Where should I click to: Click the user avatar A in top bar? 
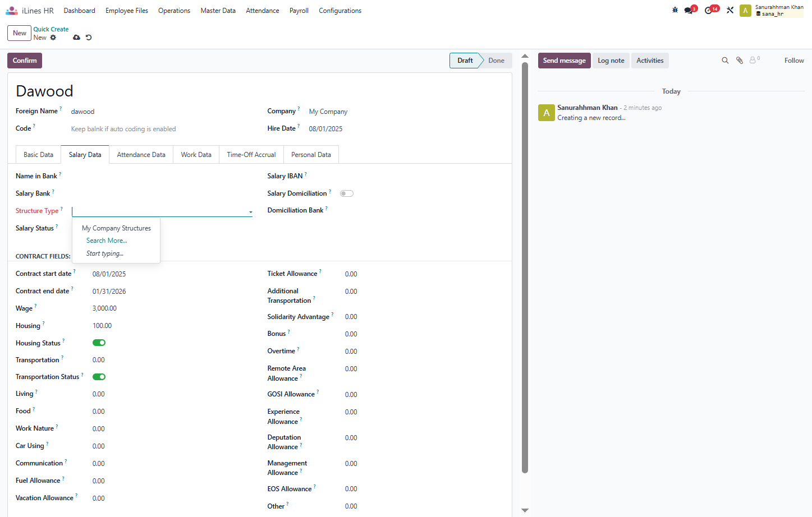(745, 11)
